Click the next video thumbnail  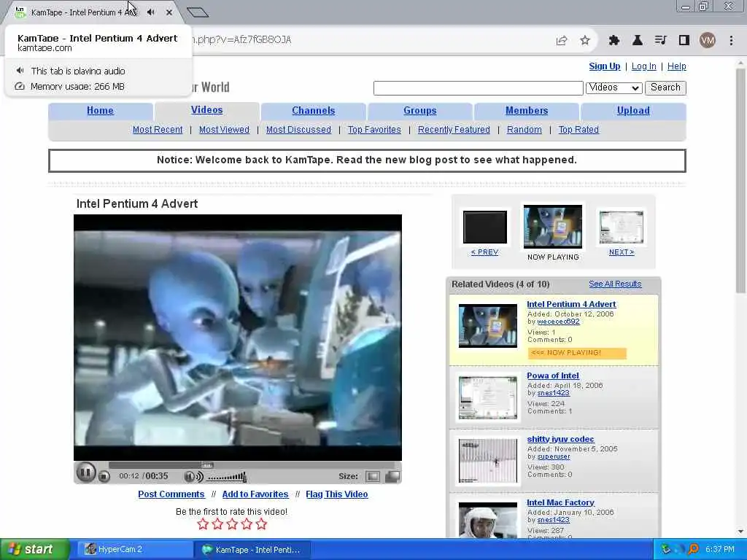click(622, 227)
